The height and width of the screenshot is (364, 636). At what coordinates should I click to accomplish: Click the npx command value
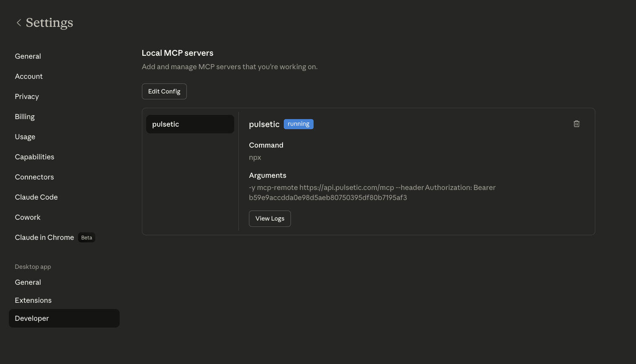255,158
